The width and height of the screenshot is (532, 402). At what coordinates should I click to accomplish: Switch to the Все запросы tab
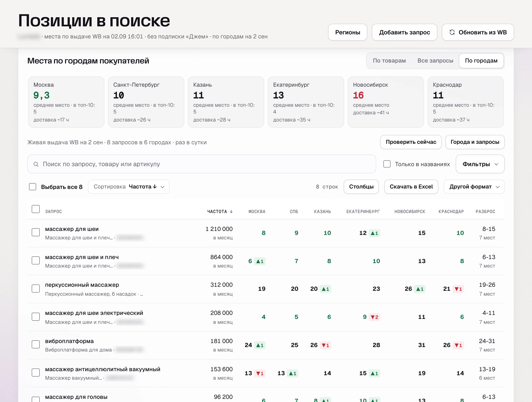pos(435,61)
